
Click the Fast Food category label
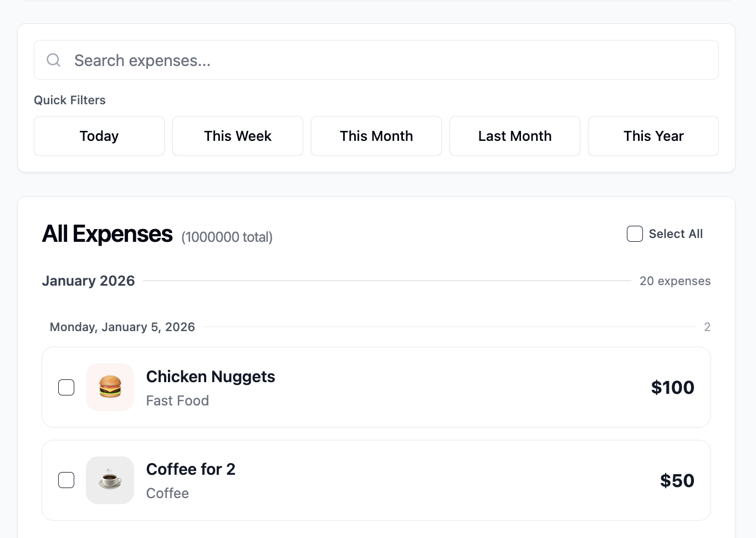coord(177,400)
